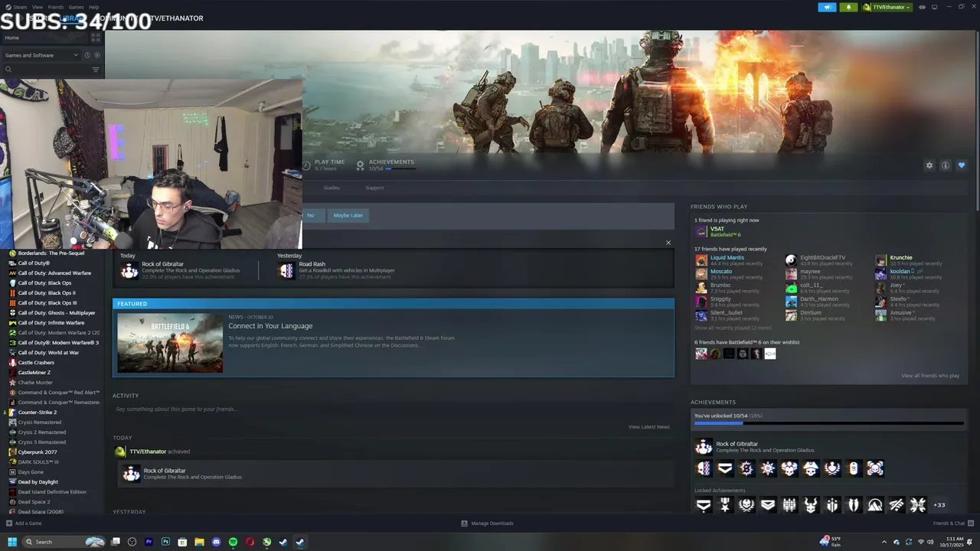
Task: Click View all friends who play
Action: [x=930, y=376]
